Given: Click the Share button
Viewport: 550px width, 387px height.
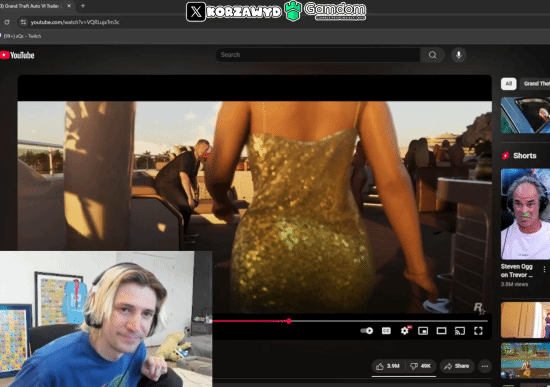Looking at the screenshot, I should pos(457,366).
